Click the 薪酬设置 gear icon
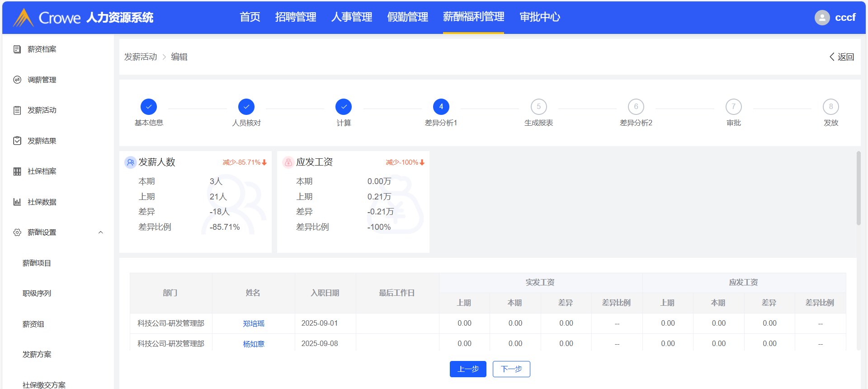This screenshot has width=868, height=389. click(x=17, y=232)
